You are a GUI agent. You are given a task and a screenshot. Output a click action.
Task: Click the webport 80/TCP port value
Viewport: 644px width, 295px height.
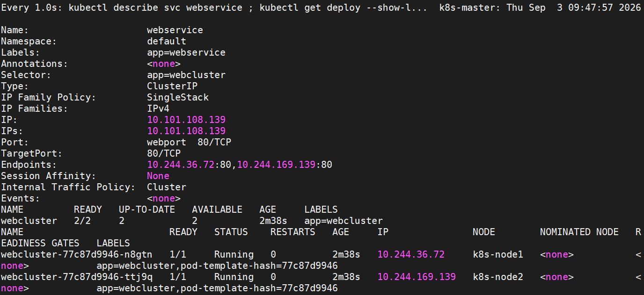(189, 142)
